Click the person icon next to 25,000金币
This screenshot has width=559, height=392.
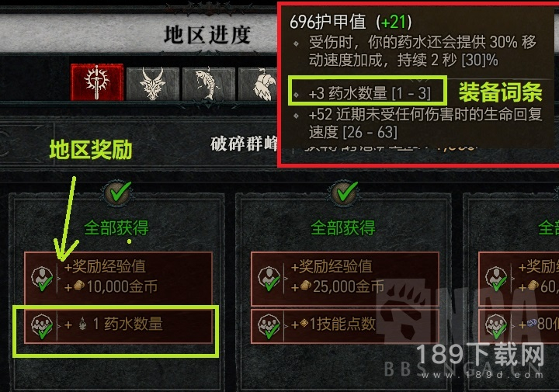[x=269, y=279]
